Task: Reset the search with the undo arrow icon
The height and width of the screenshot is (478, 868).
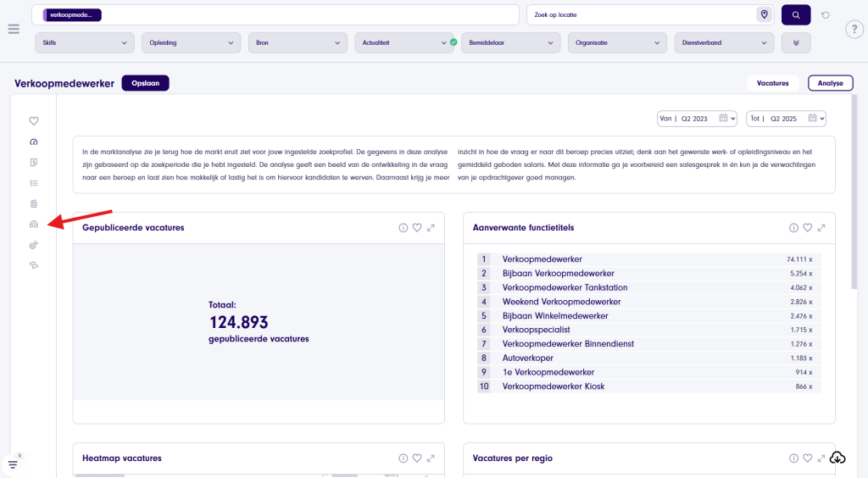Action: pos(826,15)
